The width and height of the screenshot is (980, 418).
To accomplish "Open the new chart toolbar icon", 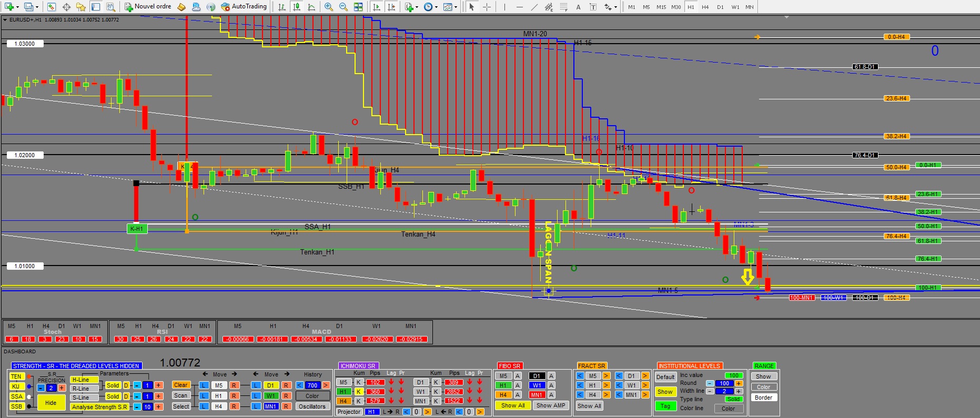I will [9, 7].
